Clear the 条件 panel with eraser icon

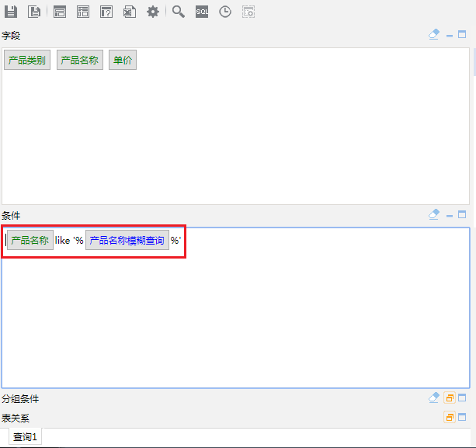pos(434,214)
